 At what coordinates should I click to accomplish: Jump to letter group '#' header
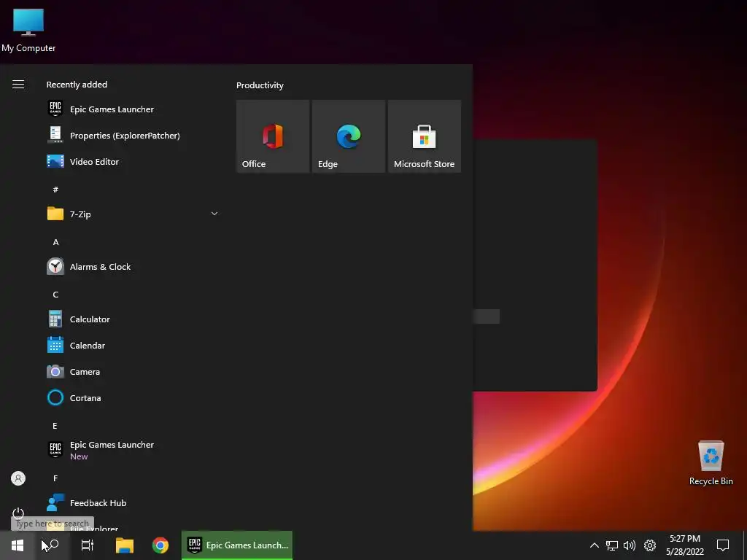55,190
